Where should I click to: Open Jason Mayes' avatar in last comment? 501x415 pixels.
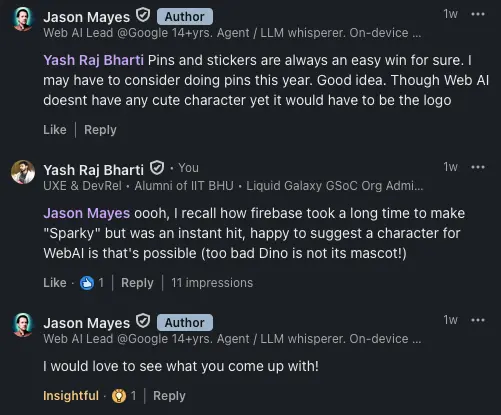(x=23, y=325)
